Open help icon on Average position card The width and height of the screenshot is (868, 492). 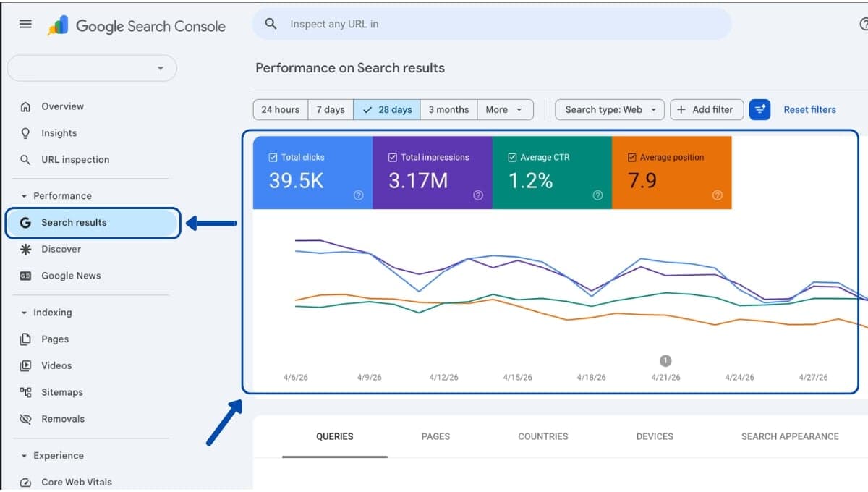[718, 195]
